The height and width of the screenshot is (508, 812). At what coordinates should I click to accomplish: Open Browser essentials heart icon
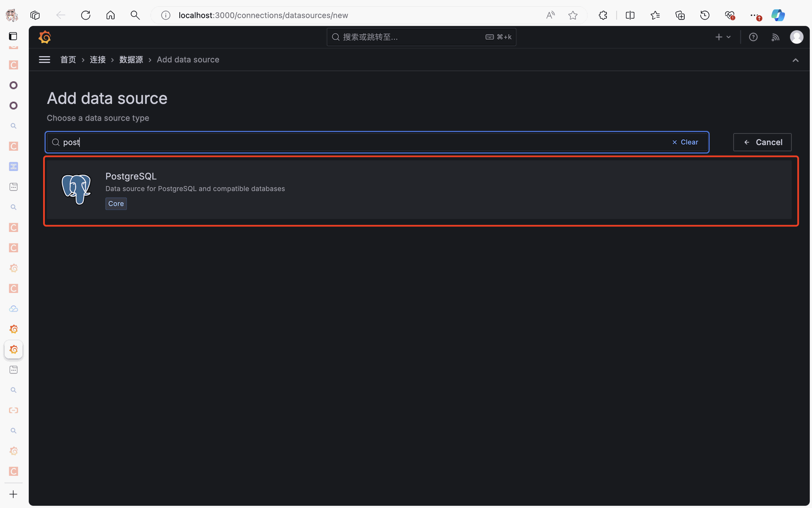730,15
